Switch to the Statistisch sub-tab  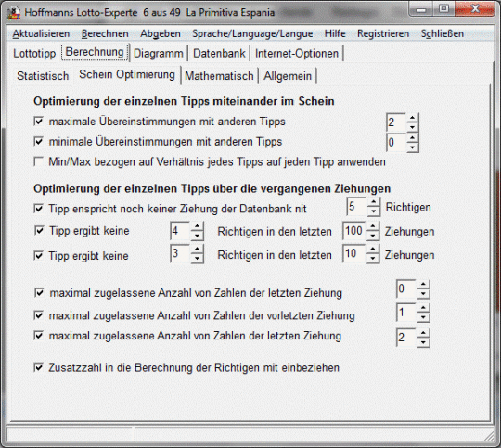pyautogui.click(x=43, y=76)
